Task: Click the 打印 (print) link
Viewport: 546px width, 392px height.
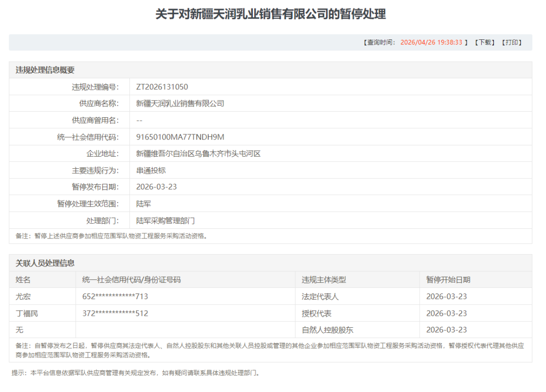Action: click(512, 42)
